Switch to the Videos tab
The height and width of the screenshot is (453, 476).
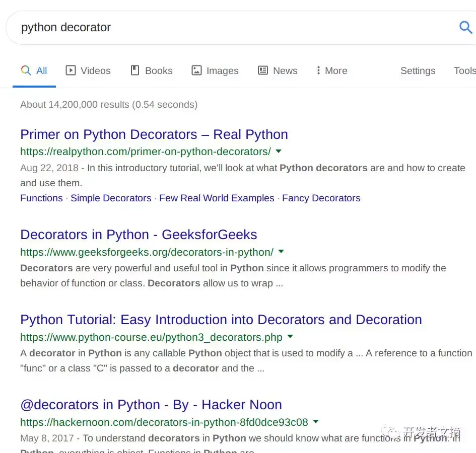click(88, 70)
